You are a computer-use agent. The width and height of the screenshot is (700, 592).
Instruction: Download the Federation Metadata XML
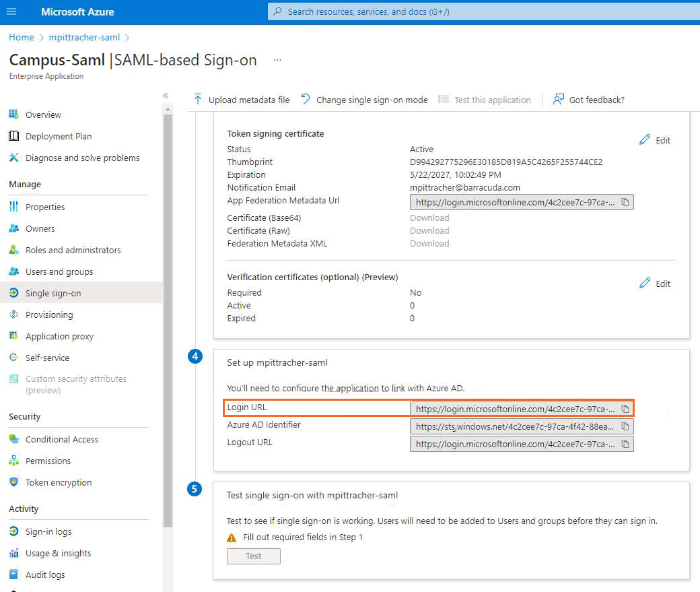point(429,244)
